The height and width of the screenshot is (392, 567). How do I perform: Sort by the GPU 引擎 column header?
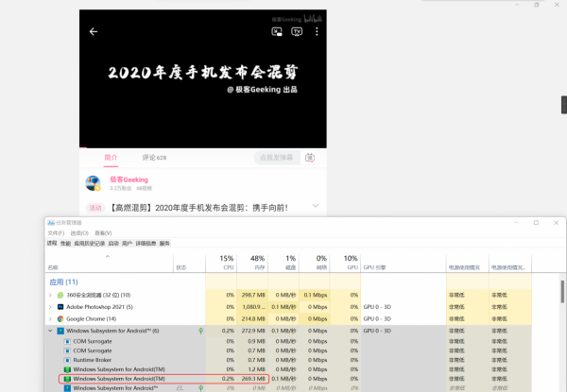[x=404, y=263]
